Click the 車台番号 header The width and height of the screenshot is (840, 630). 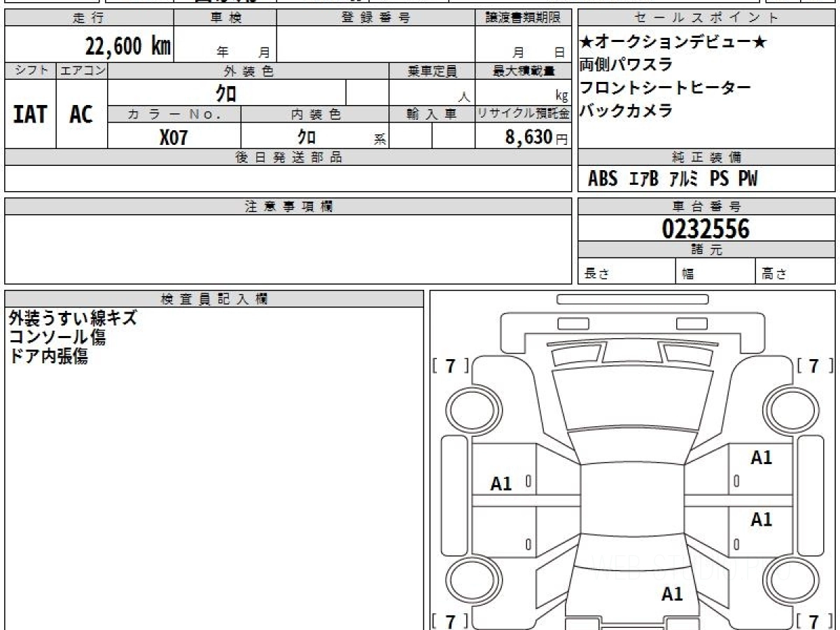(706, 206)
